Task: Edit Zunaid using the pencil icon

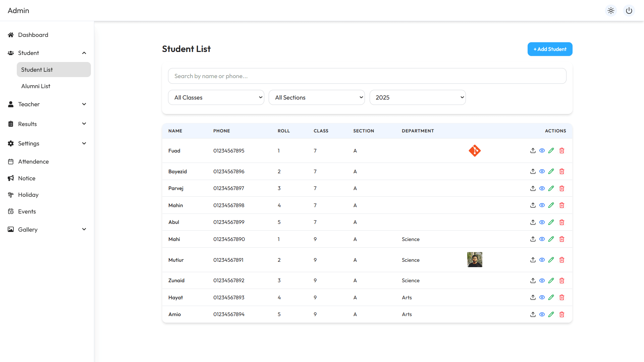Action: coord(551,281)
